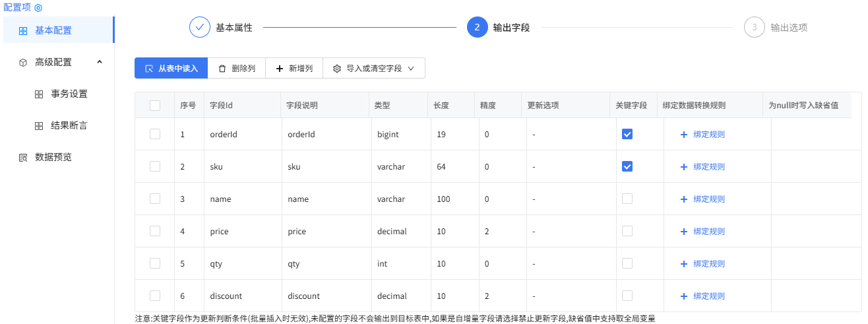Image resolution: width=868 pixels, height=324 pixels.
Task: Click the preview icon of 数据预览
Action: coord(23,157)
